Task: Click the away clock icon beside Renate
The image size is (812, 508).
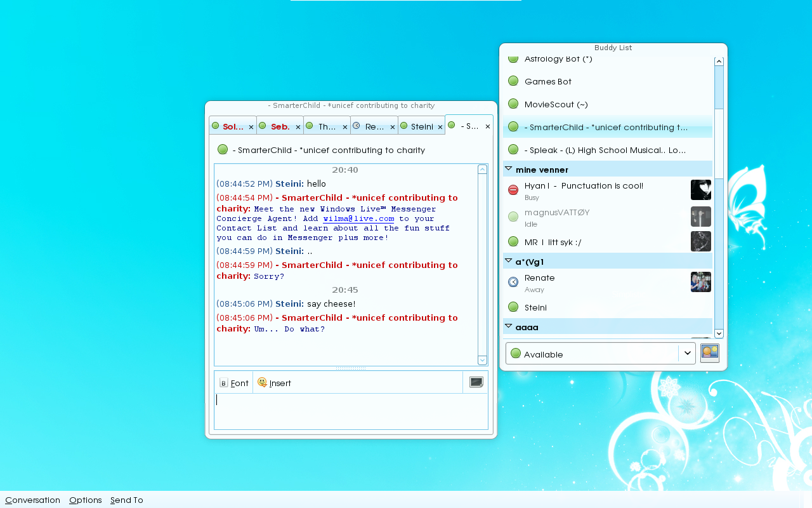Action: (x=513, y=282)
